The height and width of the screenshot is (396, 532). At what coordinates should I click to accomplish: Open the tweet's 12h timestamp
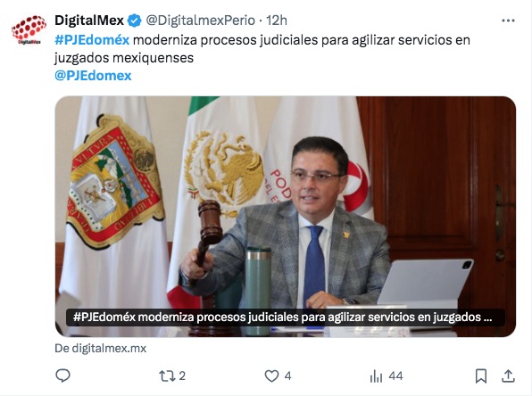(x=277, y=21)
